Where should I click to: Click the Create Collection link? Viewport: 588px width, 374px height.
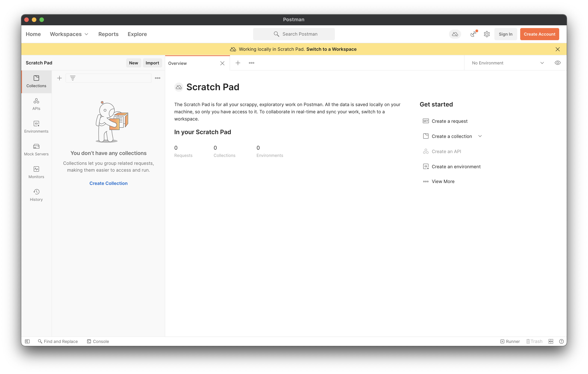[x=108, y=183]
